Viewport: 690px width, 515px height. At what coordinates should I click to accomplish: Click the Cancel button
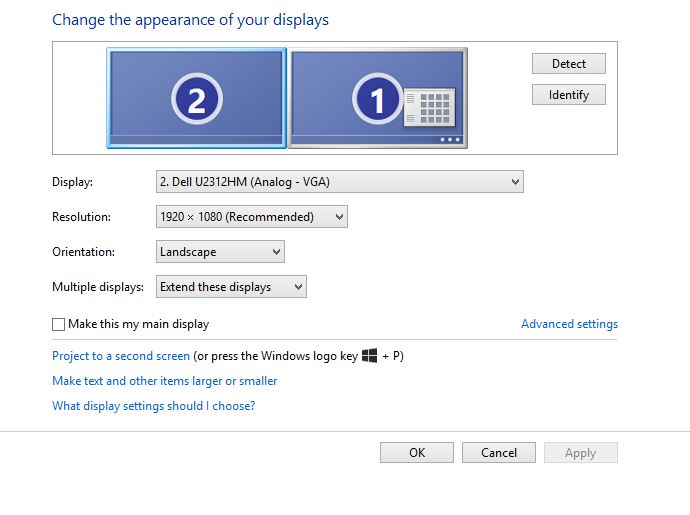(499, 453)
